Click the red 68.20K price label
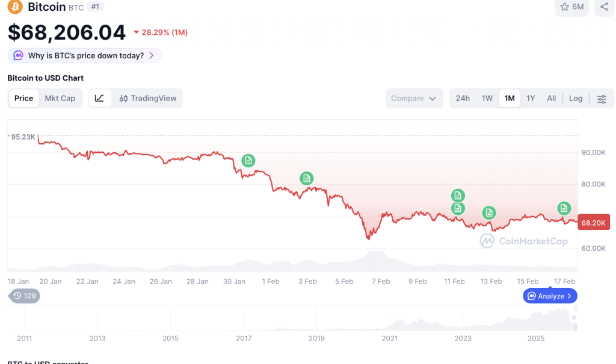Viewport: 616px width, 364px height. click(593, 222)
